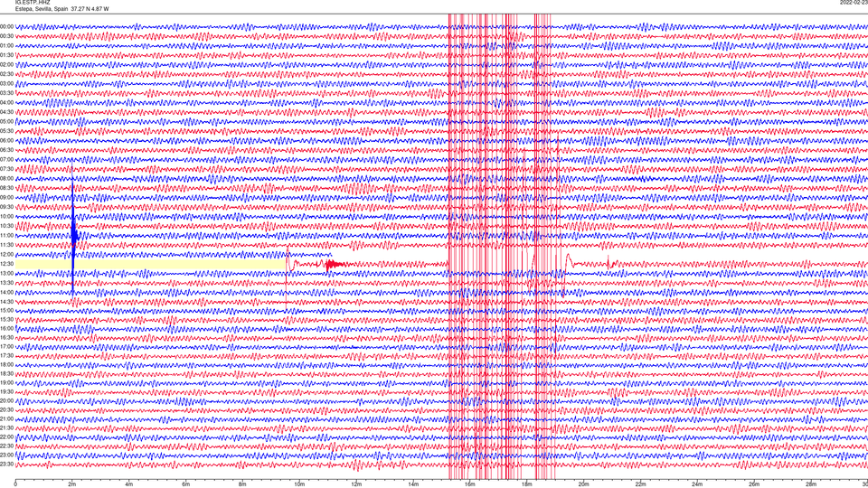
Task: Click the 8m axis tick label
Action: [x=242, y=484]
